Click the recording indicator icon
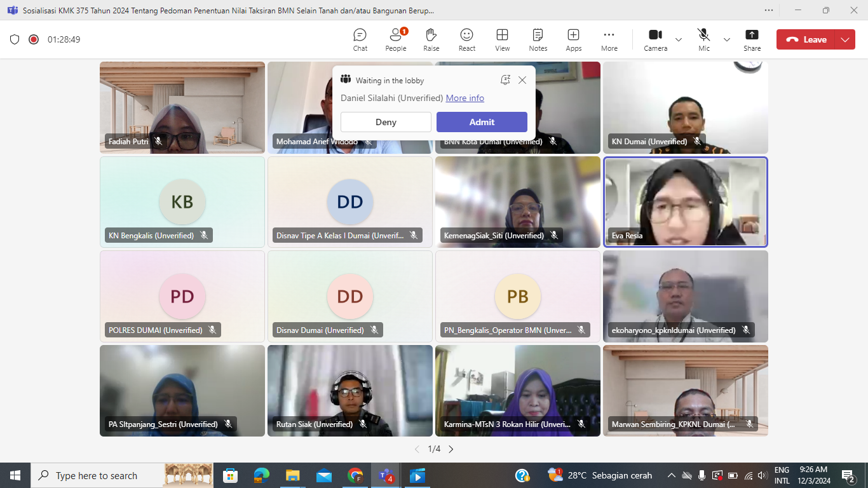This screenshot has height=488, width=868. coord(34,39)
